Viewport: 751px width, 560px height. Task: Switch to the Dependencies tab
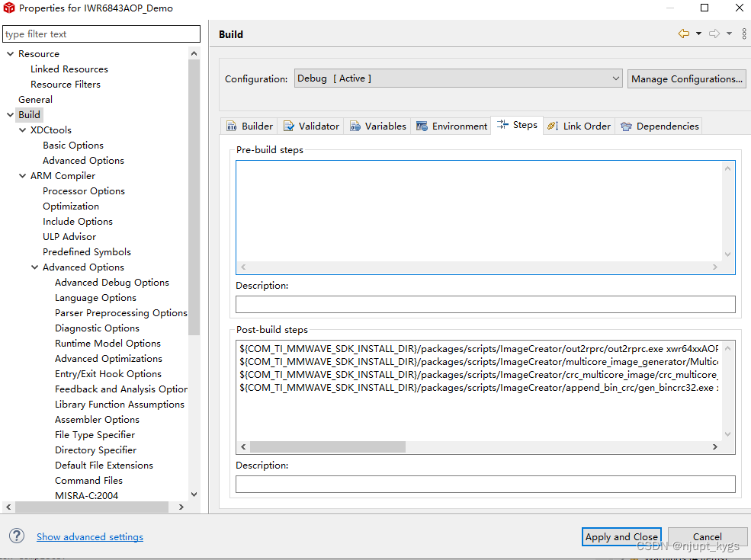(x=660, y=126)
